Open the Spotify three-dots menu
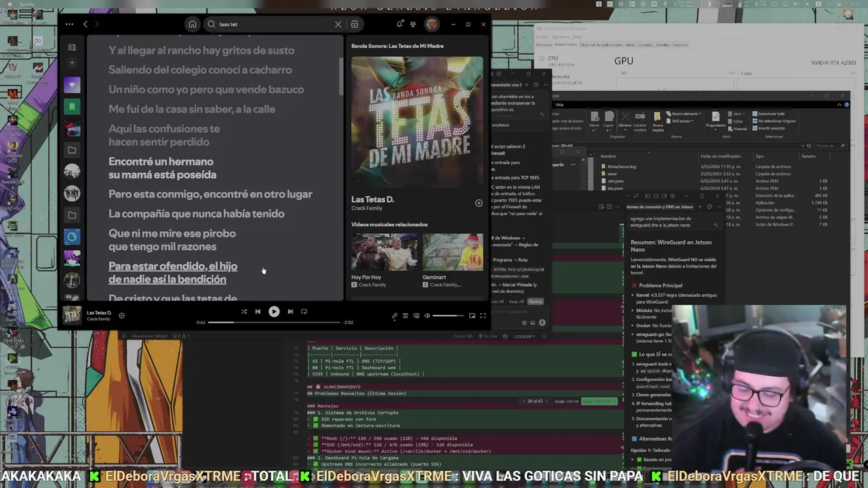868x488 pixels. click(69, 24)
